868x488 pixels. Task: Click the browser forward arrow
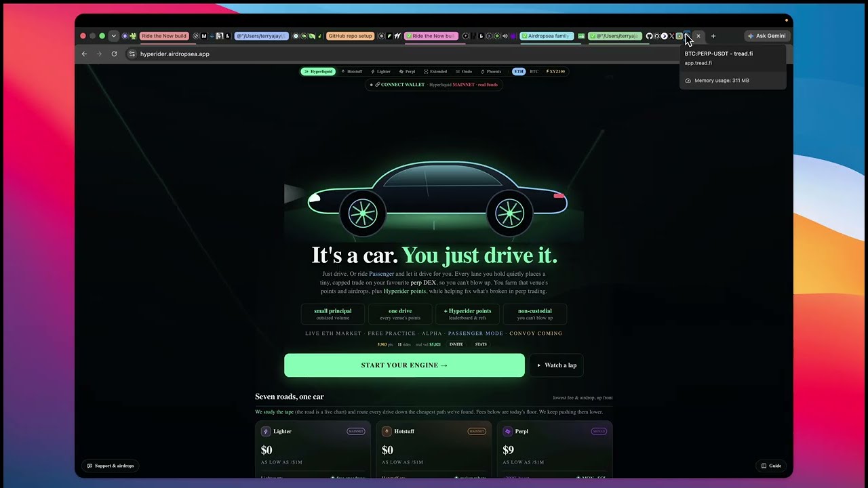coord(99,54)
